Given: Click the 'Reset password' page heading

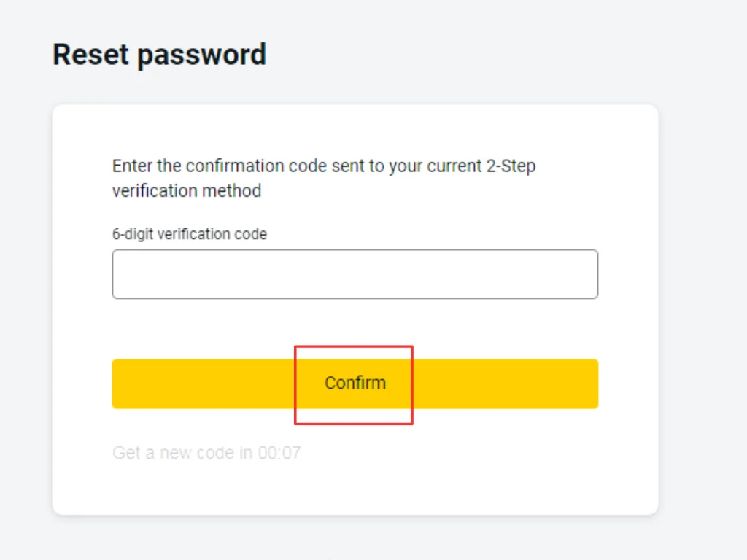Looking at the screenshot, I should [158, 54].
